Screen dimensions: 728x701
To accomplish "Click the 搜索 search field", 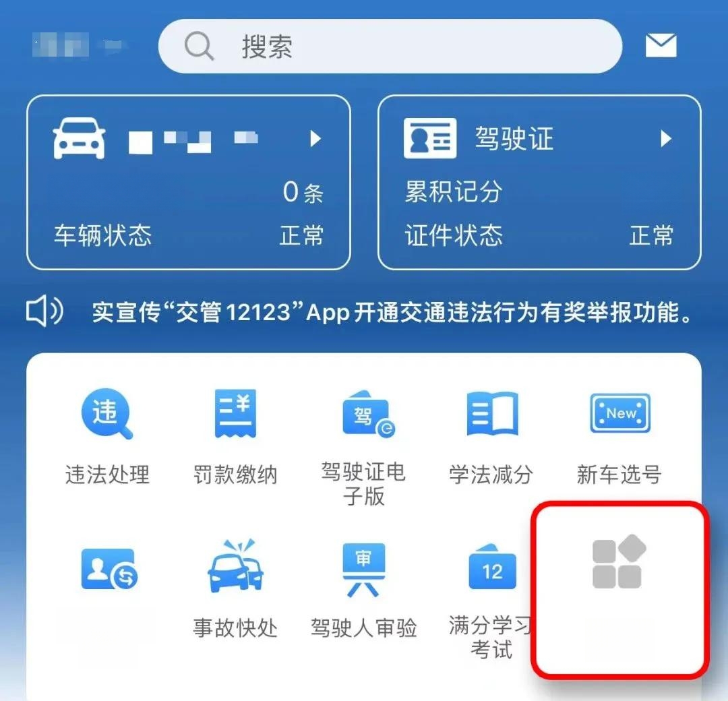I will 390,46.
